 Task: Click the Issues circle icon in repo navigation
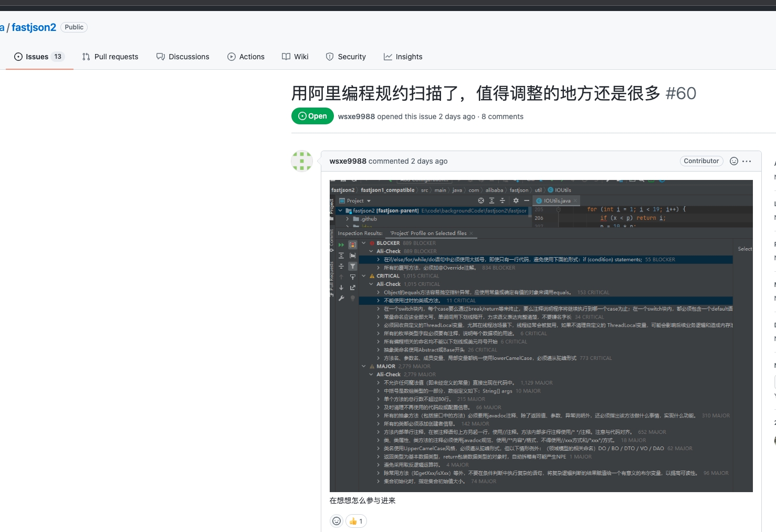point(18,56)
